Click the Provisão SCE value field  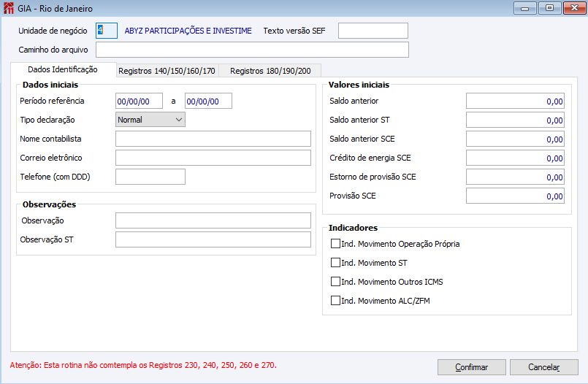point(515,196)
